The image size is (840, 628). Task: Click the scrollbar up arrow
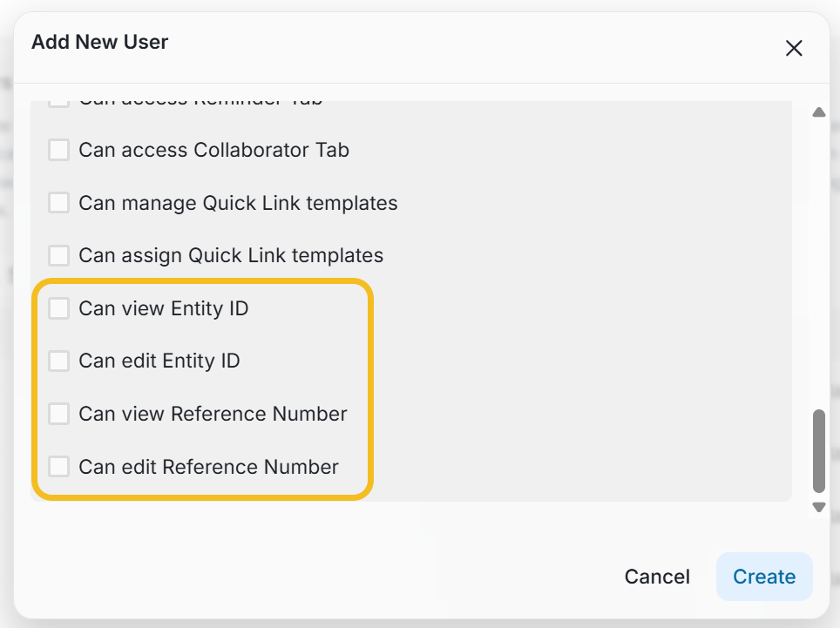tap(818, 111)
